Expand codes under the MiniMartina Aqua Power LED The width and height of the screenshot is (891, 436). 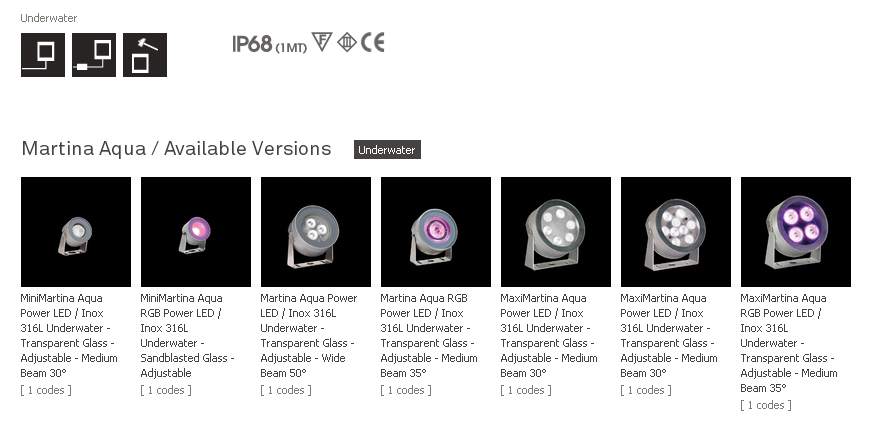coord(46,390)
